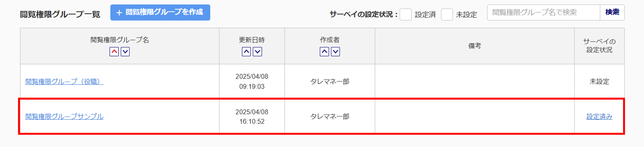Click the 未設定 status cell in first row
The image size is (644, 147).
tap(599, 82)
